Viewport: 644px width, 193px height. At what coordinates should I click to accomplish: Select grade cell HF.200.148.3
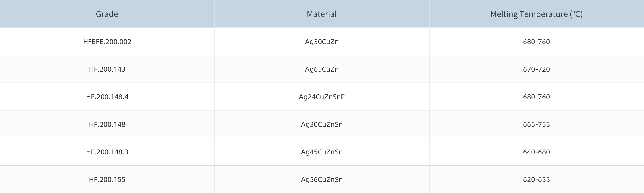pyautogui.click(x=107, y=152)
